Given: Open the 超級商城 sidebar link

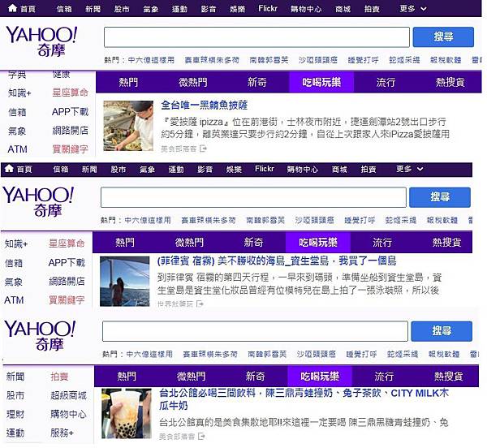Looking at the screenshot, I should click(x=68, y=395).
